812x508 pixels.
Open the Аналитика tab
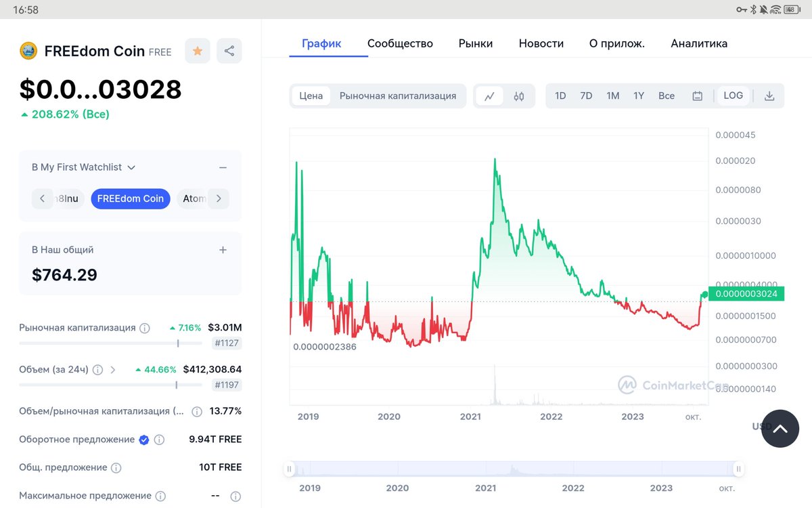coord(699,43)
